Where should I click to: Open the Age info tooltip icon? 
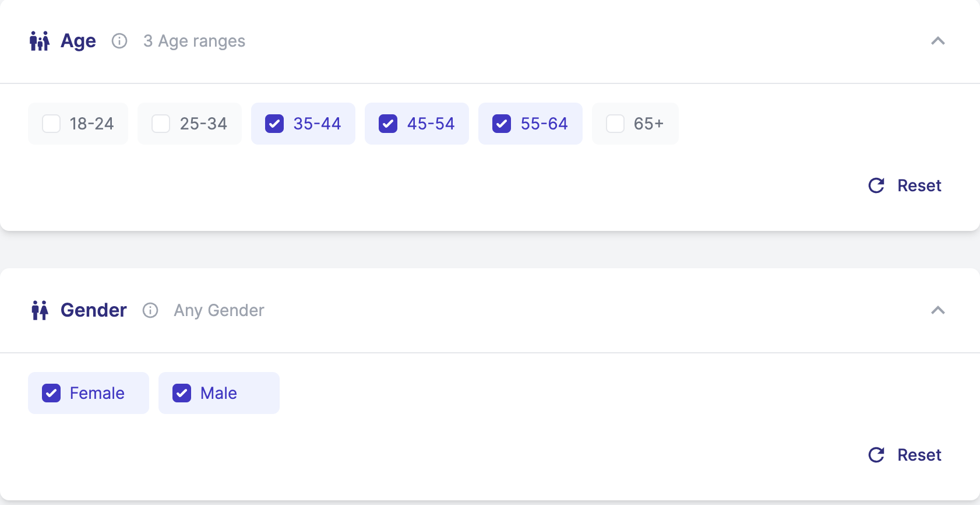(x=119, y=41)
